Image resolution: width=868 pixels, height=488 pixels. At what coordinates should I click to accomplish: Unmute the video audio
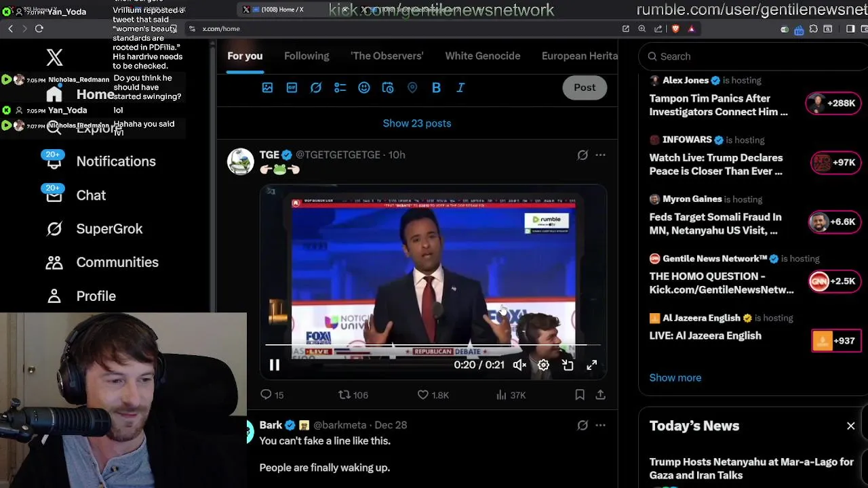(x=519, y=365)
